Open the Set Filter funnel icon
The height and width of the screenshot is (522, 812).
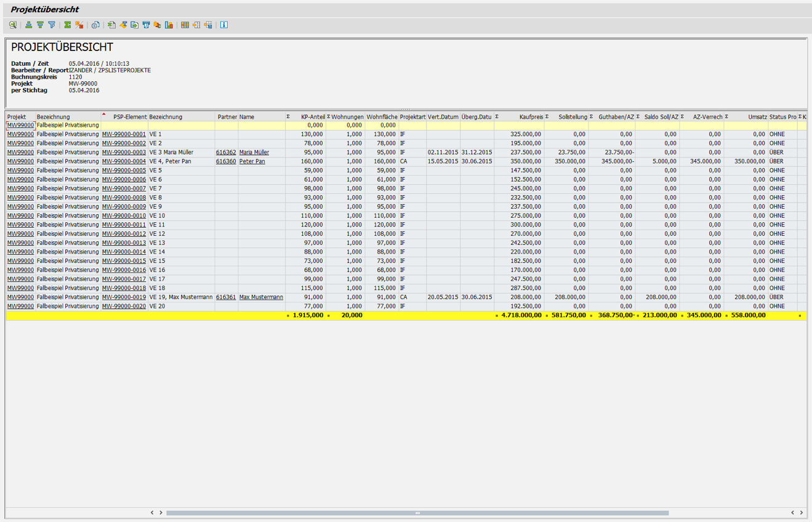pyautogui.click(x=52, y=25)
